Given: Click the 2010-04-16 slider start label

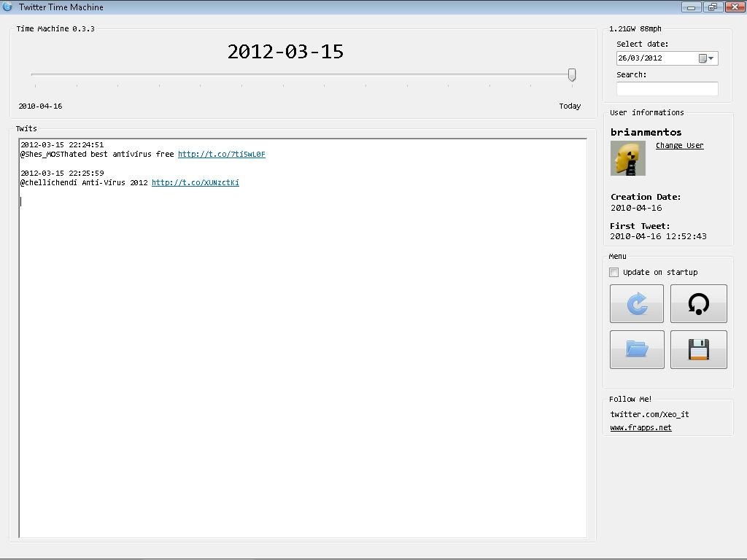Looking at the screenshot, I should (41, 106).
